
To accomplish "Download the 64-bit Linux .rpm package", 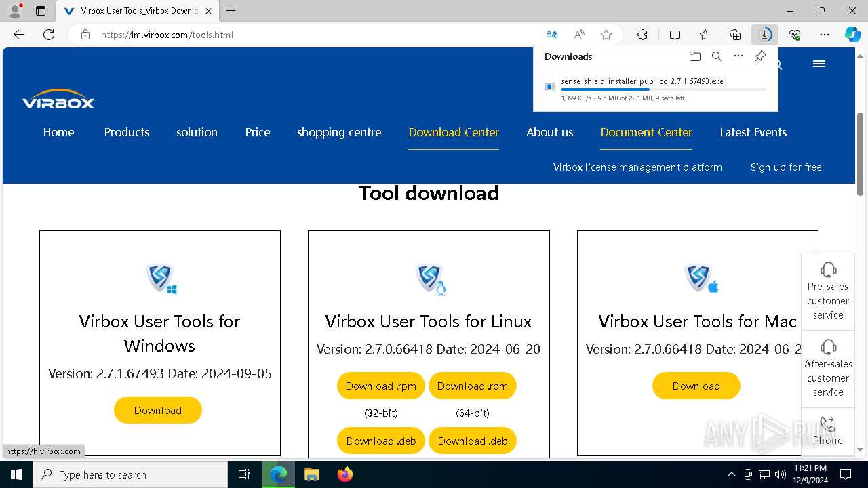I will pos(473,386).
